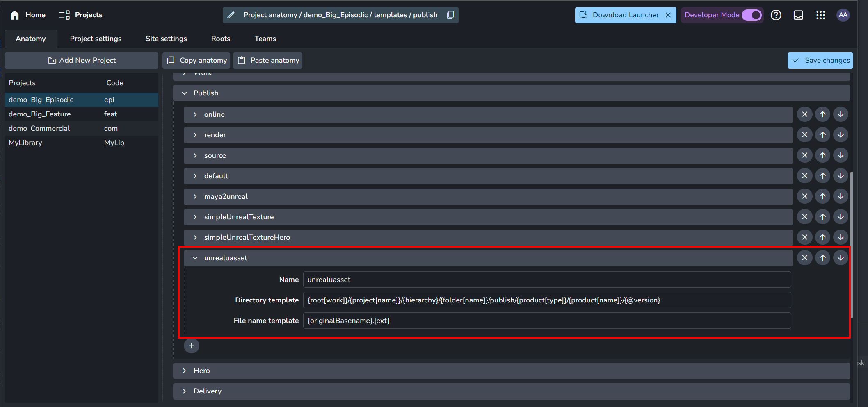The height and width of the screenshot is (407, 868).
Task: Click Add New Project button
Action: [x=81, y=60]
